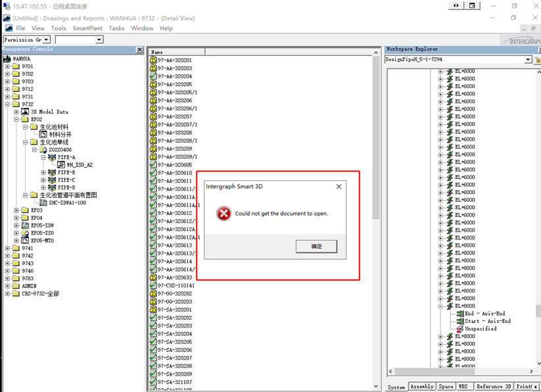Select the CRS-9732-全部 tree item
The image size is (541, 392).
[40, 293]
